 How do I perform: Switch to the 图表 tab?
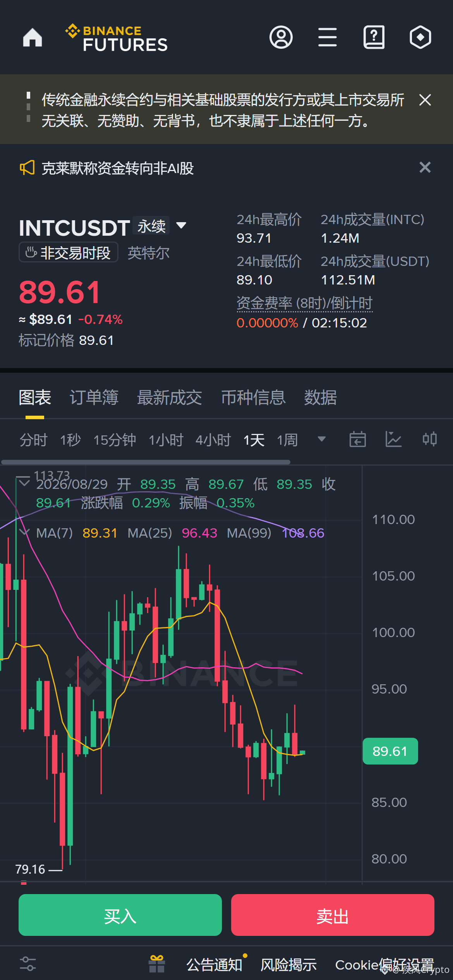coord(35,397)
